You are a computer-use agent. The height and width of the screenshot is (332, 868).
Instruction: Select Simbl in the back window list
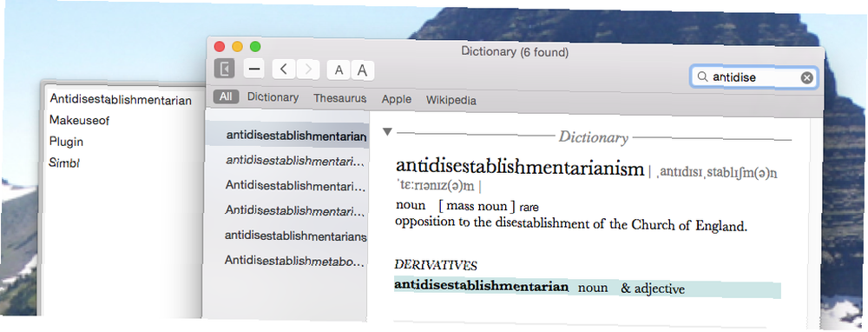(65, 163)
